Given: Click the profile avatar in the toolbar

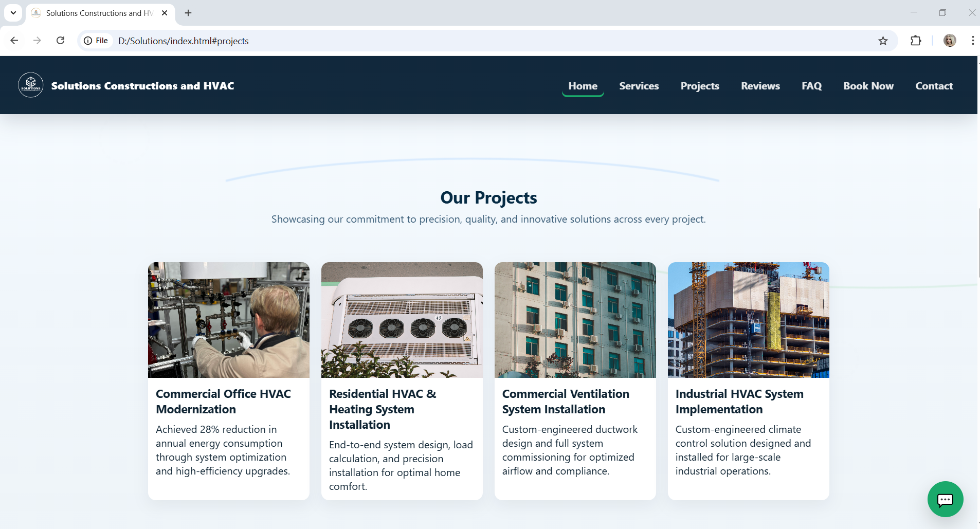Looking at the screenshot, I should click(x=950, y=40).
